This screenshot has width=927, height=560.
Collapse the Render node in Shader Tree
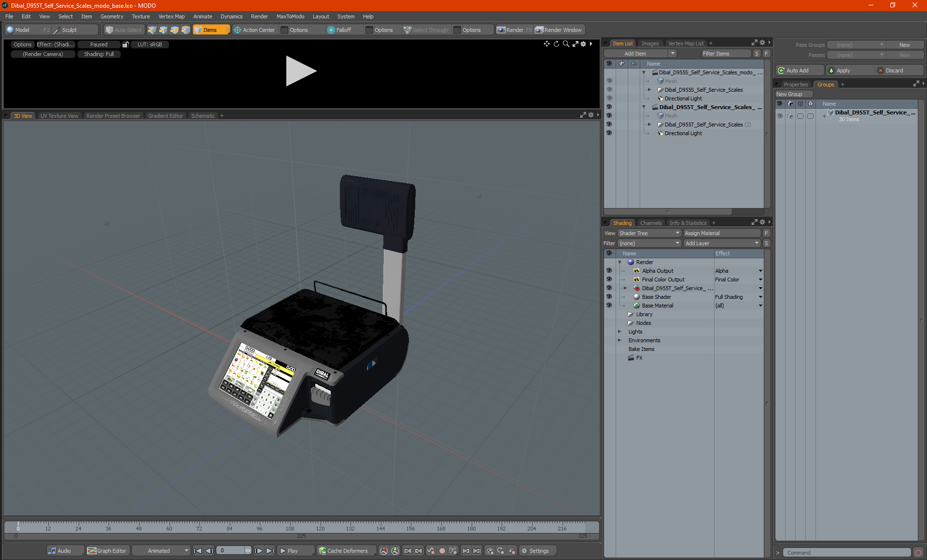(619, 262)
